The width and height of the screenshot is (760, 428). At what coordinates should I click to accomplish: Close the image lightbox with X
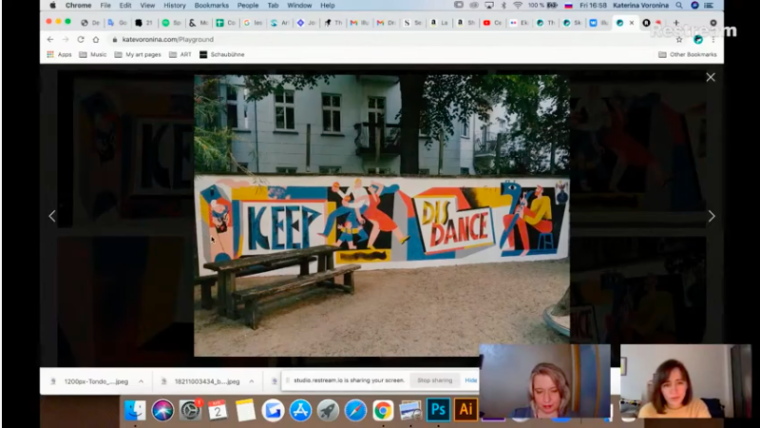click(710, 77)
